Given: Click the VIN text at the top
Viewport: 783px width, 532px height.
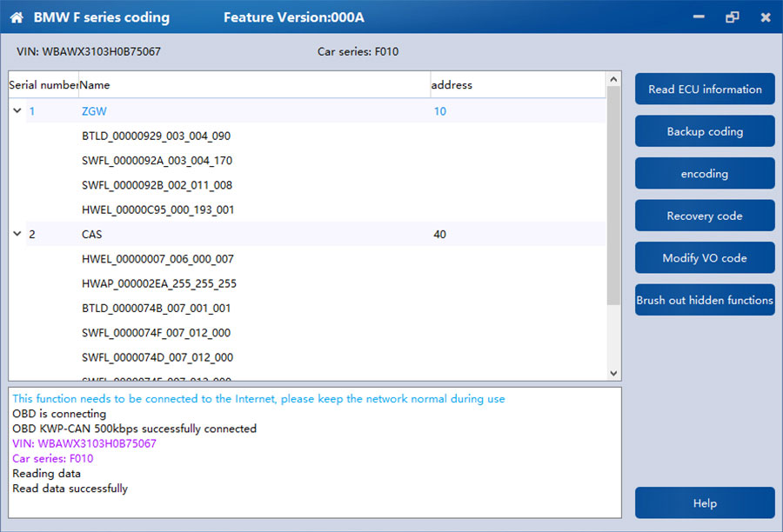Looking at the screenshot, I should click(89, 51).
